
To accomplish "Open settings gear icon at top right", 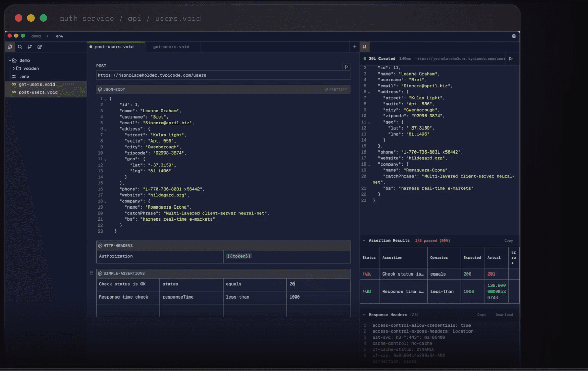I will coord(514,36).
